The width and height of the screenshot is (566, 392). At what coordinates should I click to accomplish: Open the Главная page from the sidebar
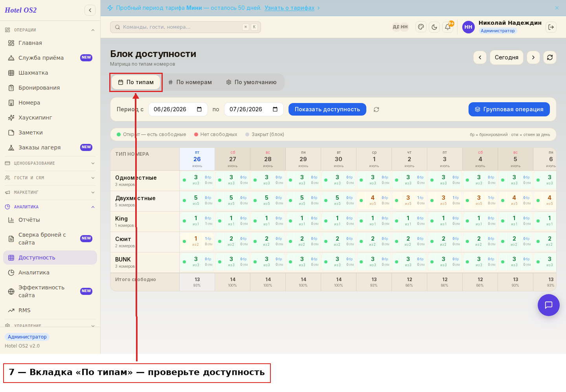[x=50, y=43]
